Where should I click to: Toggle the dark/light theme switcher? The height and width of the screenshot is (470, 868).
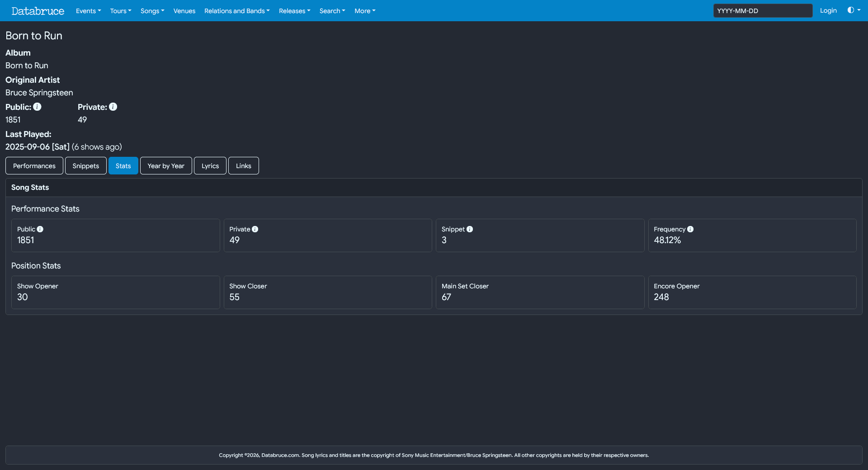[854, 10]
